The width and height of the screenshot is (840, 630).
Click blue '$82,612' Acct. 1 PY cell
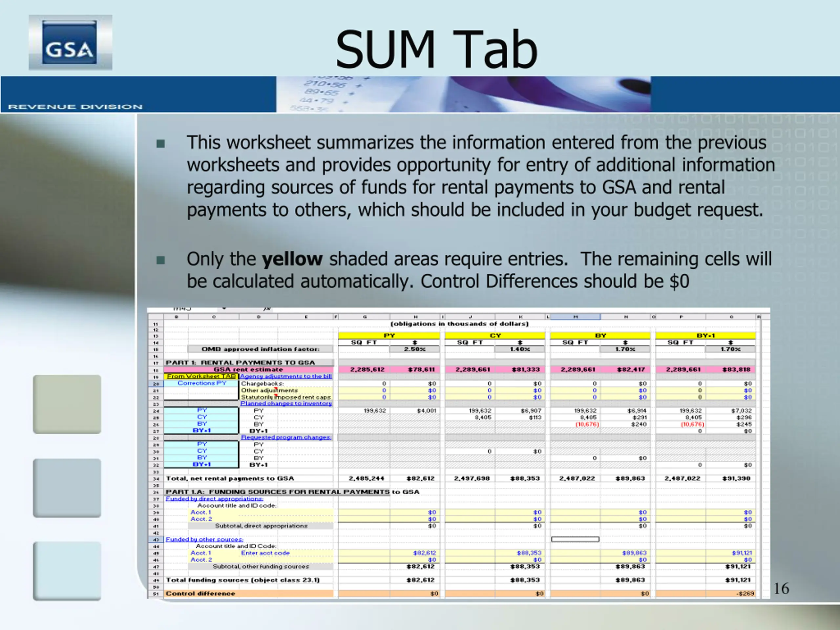[x=415, y=553]
